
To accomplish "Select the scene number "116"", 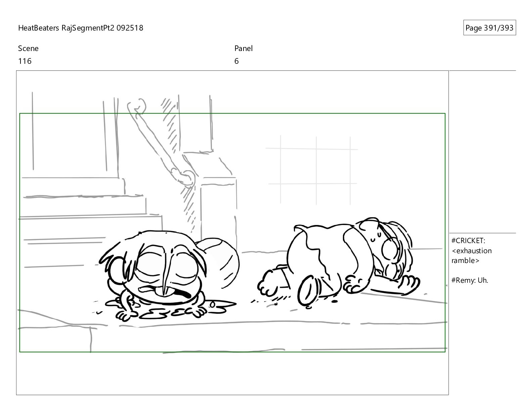I will tap(25, 61).
